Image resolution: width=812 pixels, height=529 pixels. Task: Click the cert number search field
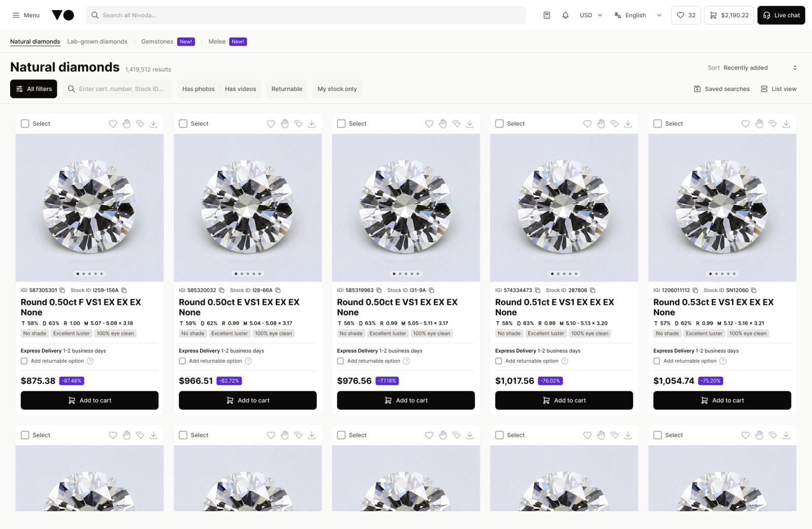pyautogui.click(x=121, y=89)
